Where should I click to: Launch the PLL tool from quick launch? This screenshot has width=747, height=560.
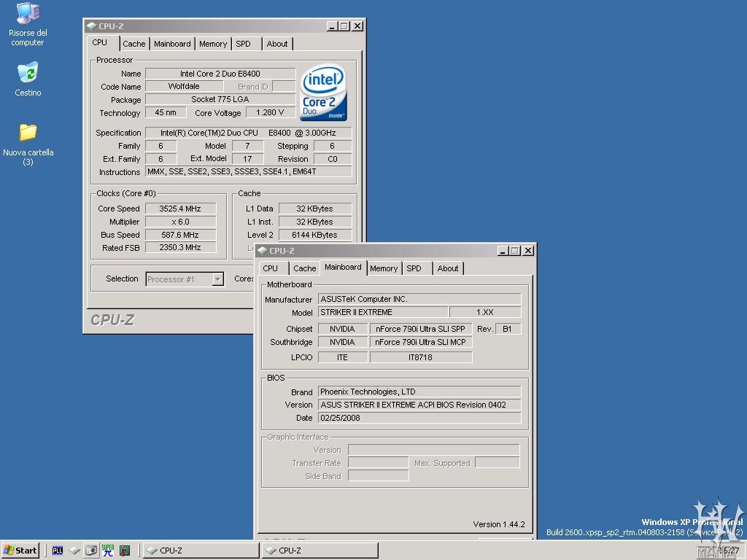coord(58,551)
